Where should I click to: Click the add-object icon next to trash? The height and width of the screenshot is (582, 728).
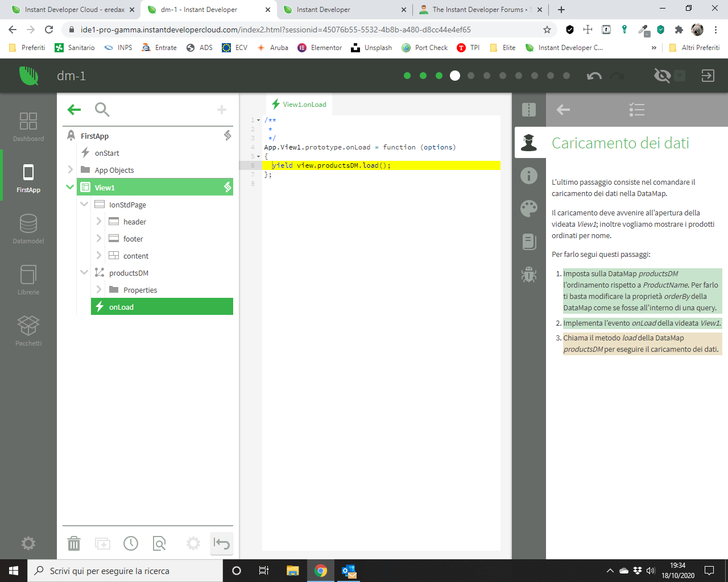[102, 543]
